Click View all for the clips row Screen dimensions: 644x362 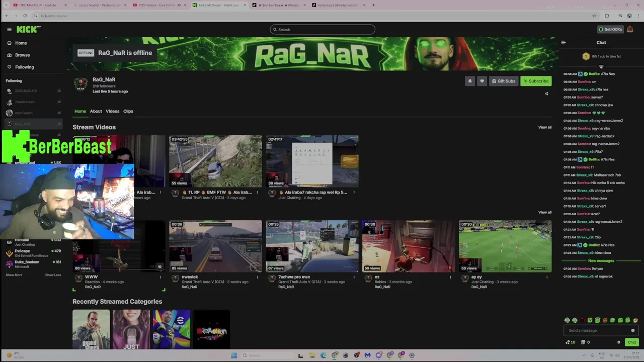point(545,212)
